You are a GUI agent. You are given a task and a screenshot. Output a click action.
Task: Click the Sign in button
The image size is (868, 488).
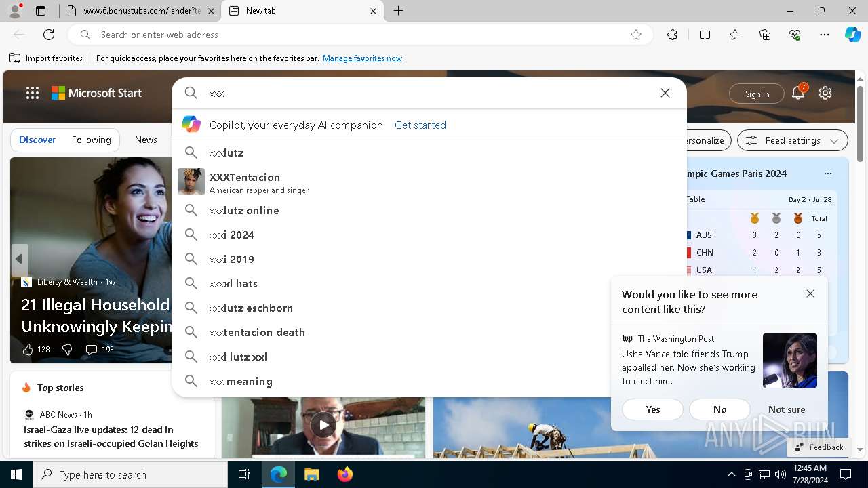pyautogui.click(x=757, y=94)
